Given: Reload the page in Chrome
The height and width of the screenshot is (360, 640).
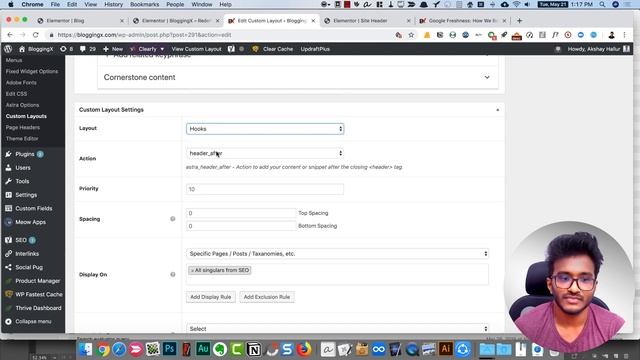Looking at the screenshot, I should (x=36, y=35).
